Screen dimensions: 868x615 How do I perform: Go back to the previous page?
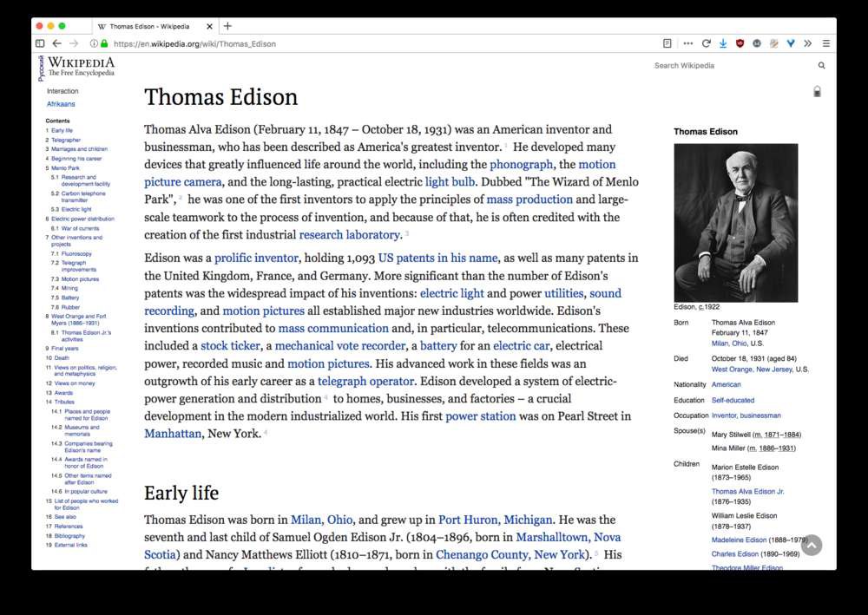tap(56, 43)
